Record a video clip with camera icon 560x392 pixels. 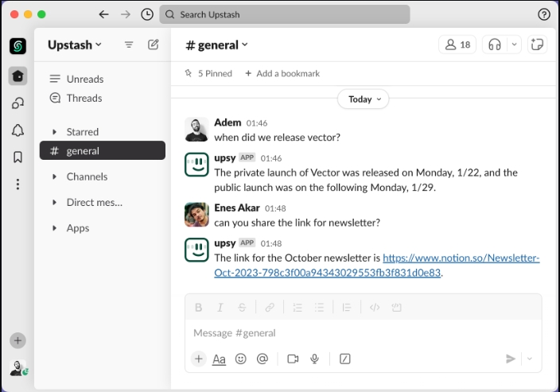(293, 359)
